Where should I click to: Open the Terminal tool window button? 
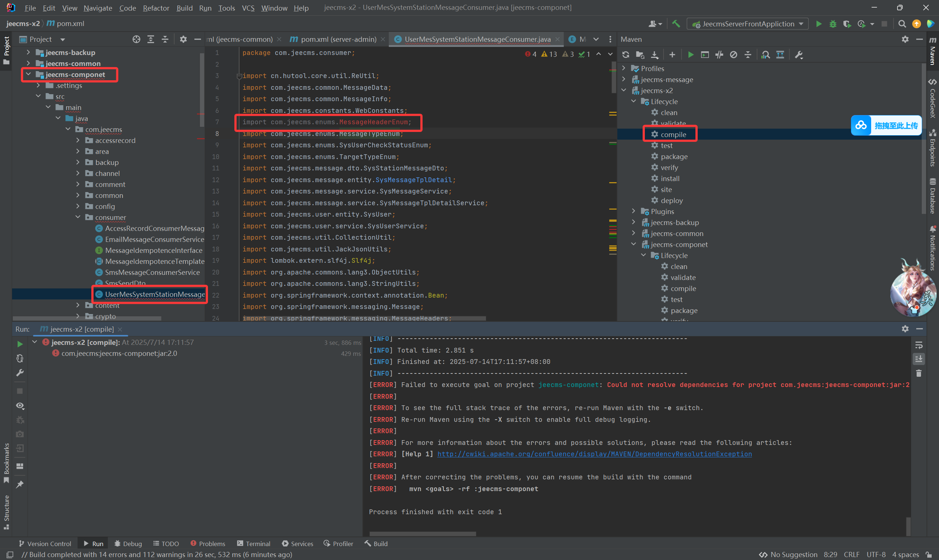pyautogui.click(x=254, y=544)
